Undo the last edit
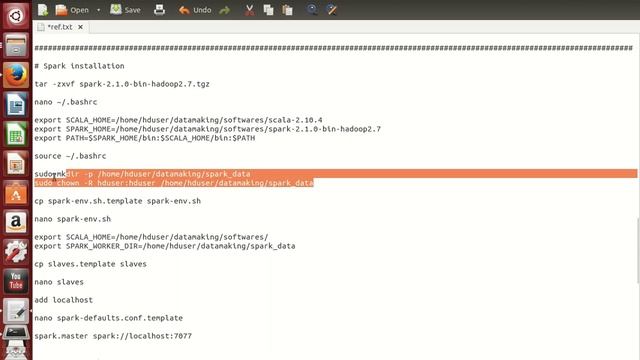Viewport: 640px width, 360px height. (195, 10)
